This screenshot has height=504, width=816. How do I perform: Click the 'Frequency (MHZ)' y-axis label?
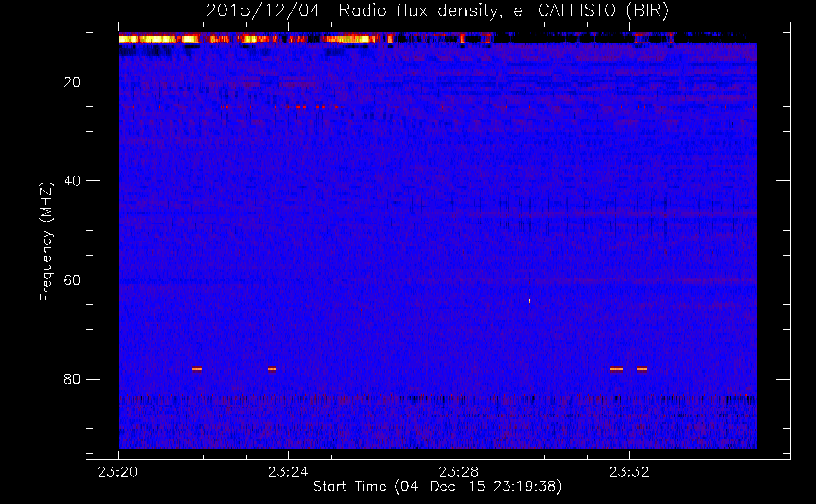click(x=46, y=242)
